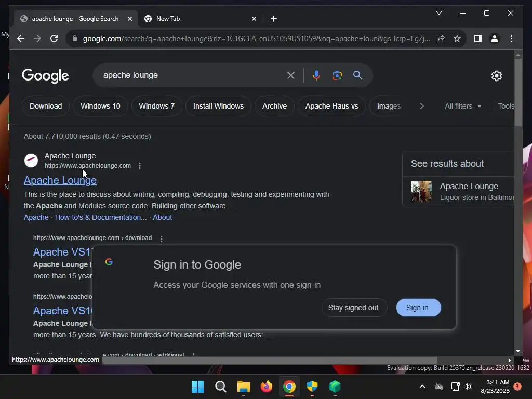The width and height of the screenshot is (532, 399).
Task: Open the About sitelink
Action: (x=162, y=217)
